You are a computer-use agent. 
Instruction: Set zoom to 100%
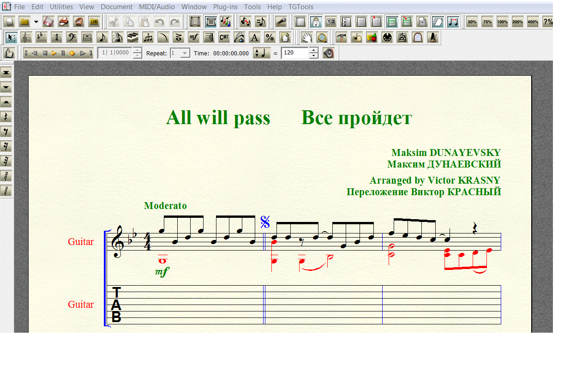[x=503, y=22]
